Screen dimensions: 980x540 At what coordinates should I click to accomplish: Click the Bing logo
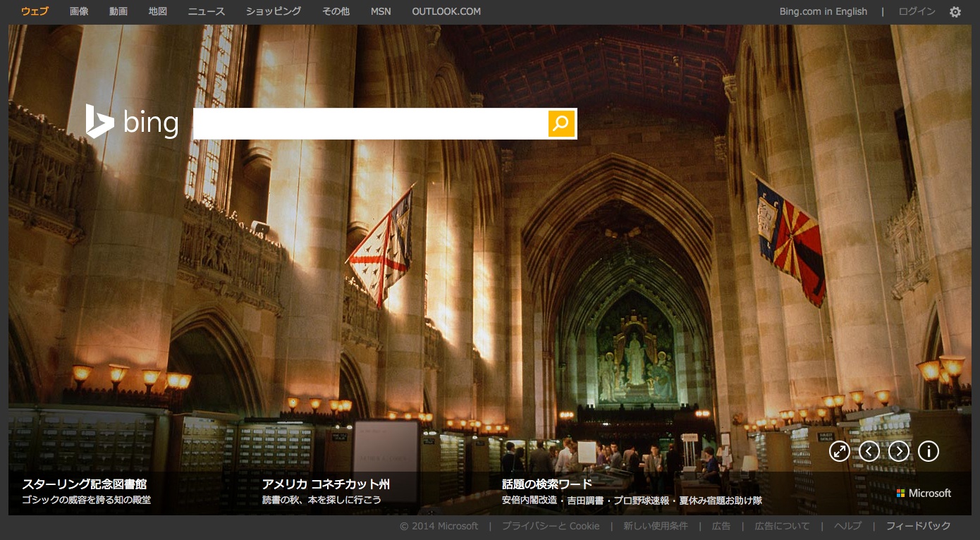point(133,122)
